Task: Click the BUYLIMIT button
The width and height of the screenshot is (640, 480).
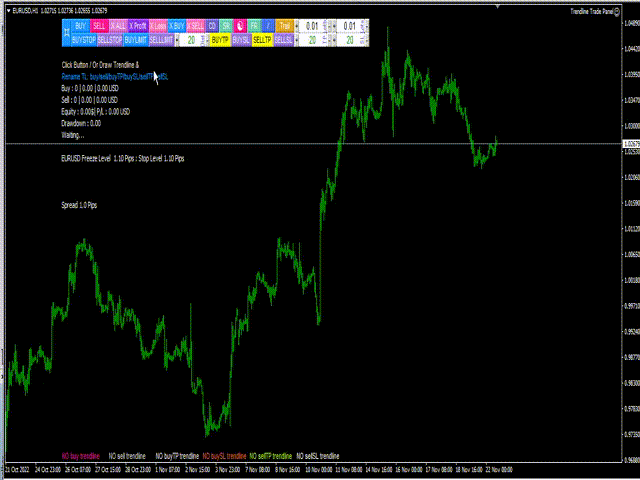Action: tap(136, 40)
